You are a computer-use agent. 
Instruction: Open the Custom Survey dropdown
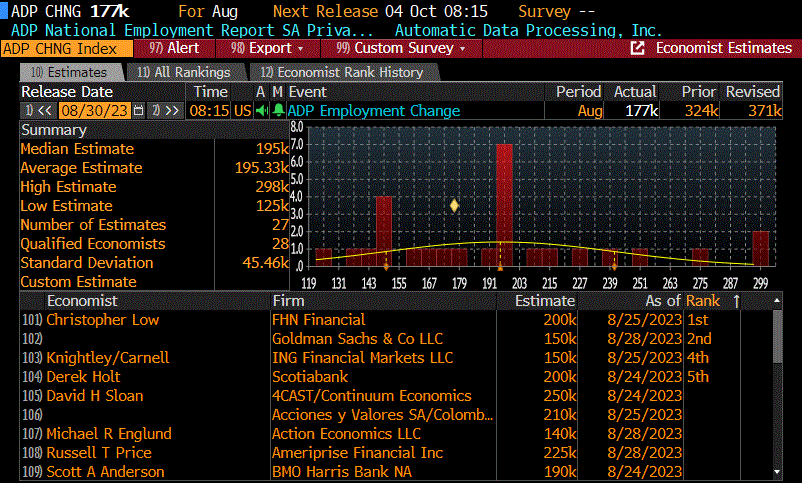tap(401, 48)
